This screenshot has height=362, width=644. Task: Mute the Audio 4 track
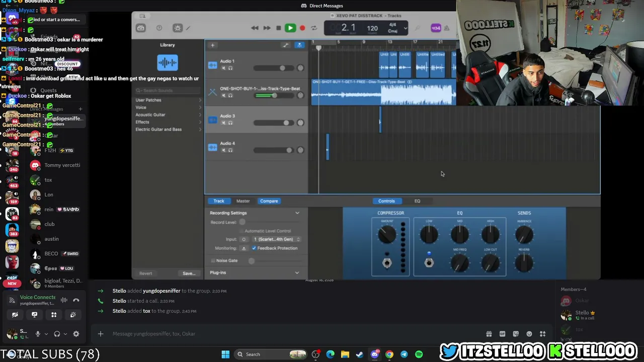[x=224, y=150]
